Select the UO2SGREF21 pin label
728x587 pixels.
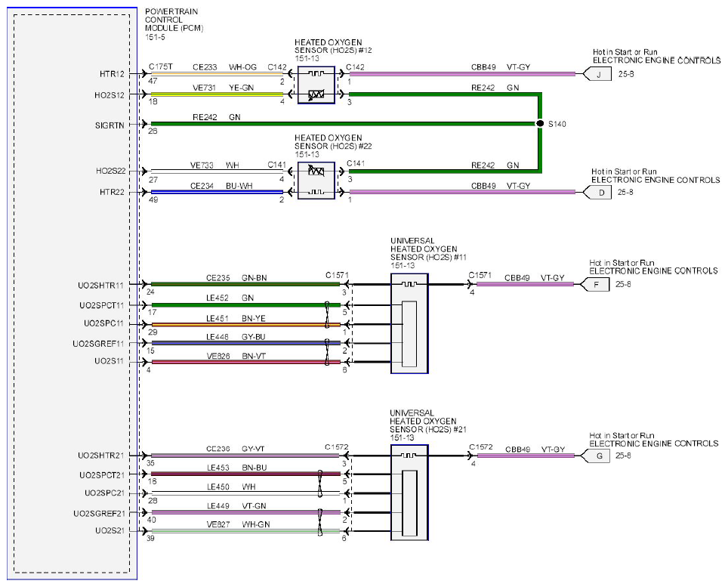[x=100, y=513]
